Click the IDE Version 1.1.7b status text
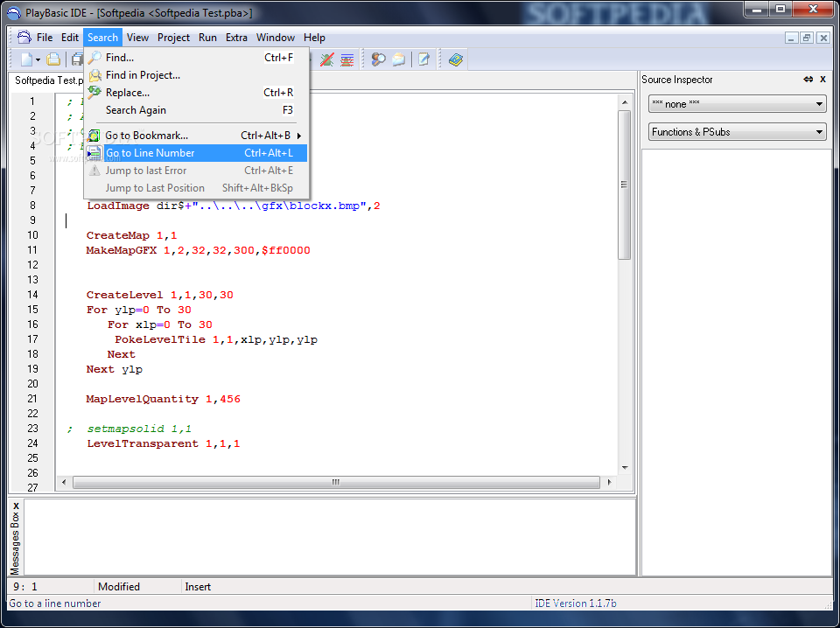 (x=576, y=604)
